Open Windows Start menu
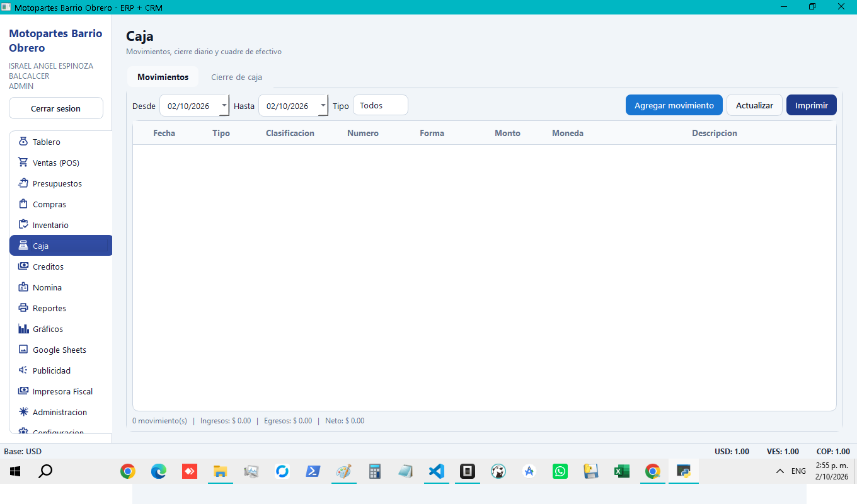857x504 pixels. (x=15, y=471)
